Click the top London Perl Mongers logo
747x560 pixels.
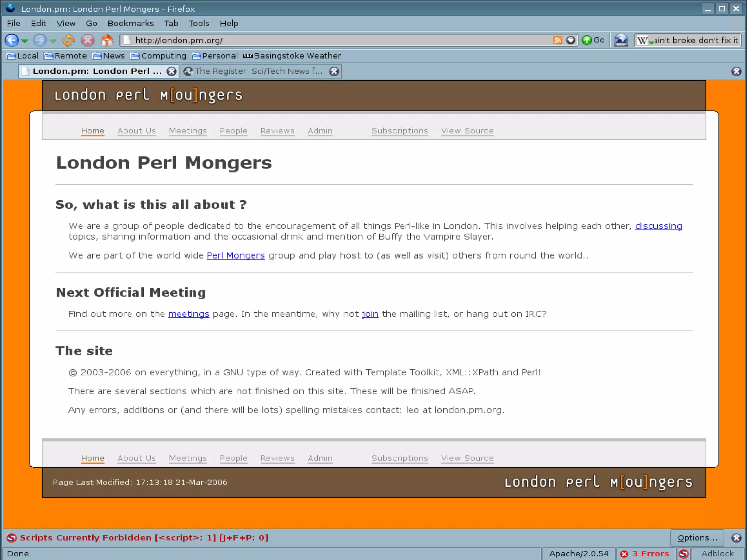[x=148, y=95]
